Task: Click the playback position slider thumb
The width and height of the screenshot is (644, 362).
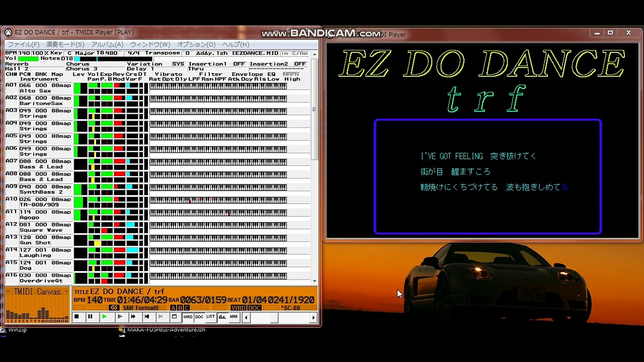Action: click(274, 317)
